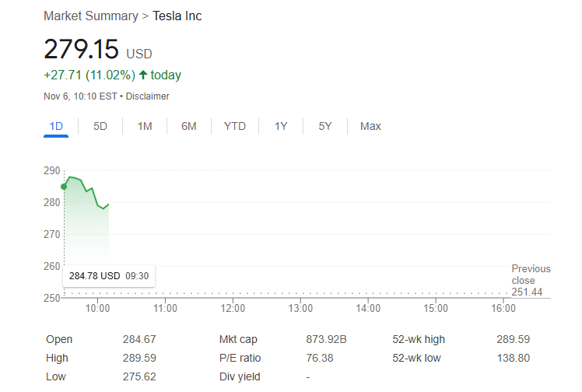
Task: Open the 6M chart range
Action: (189, 126)
